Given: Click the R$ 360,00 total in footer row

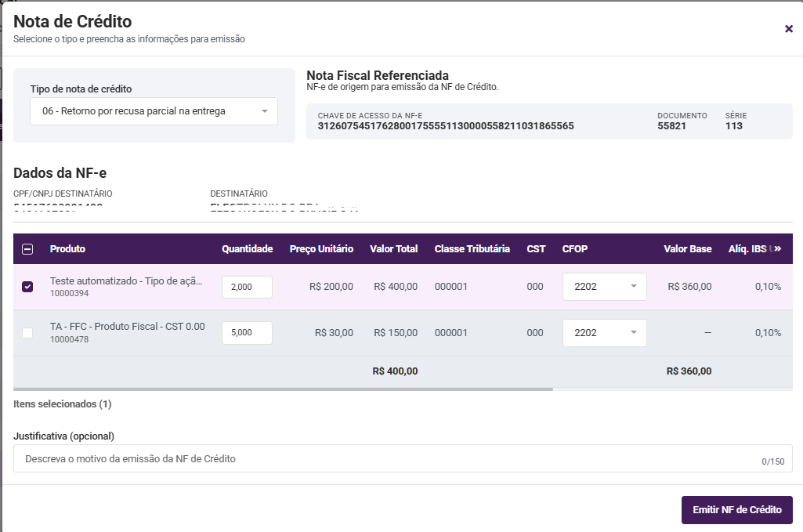Looking at the screenshot, I should (689, 371).
